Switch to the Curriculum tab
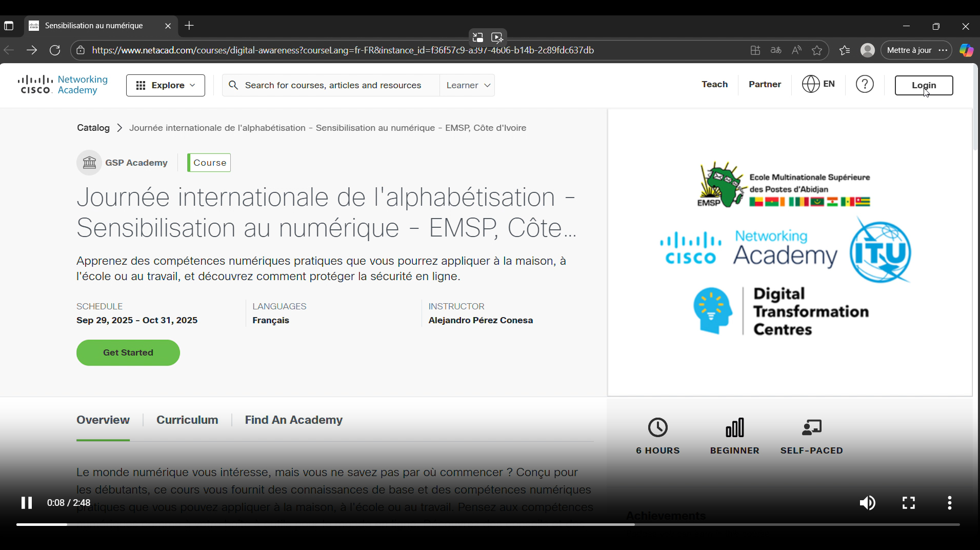980x550 pixels. click(187, 420)
